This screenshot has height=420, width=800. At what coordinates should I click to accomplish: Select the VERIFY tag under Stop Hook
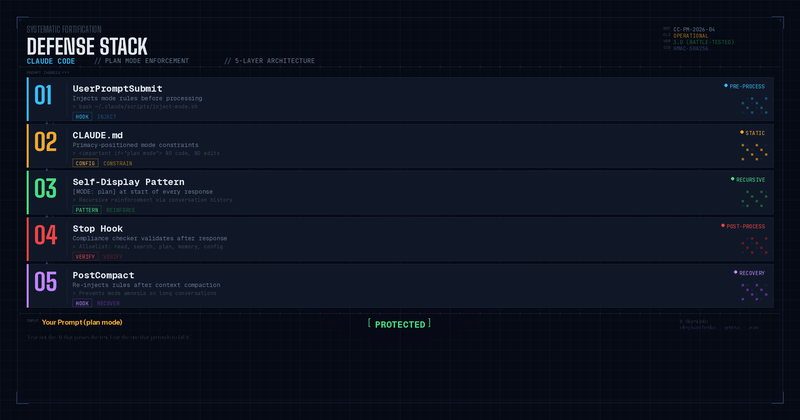[x=85, y=256]
